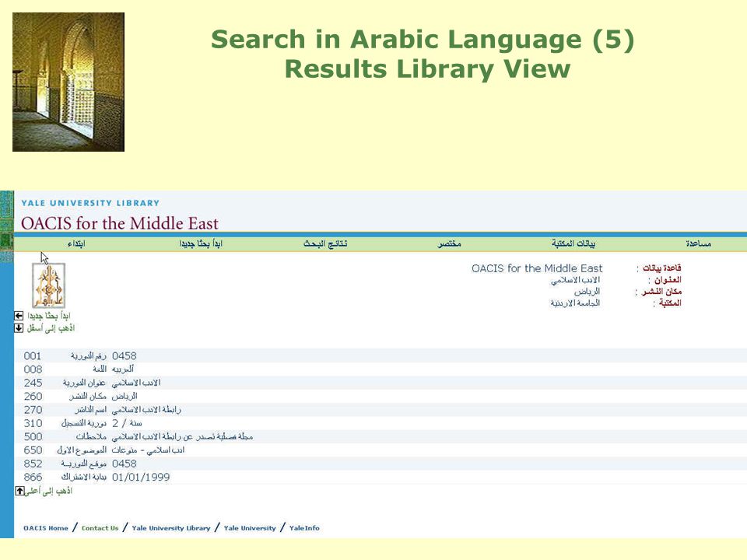Click field tag 650
The height and width of the screenshot is (560, 747).
tap(33, 450)
